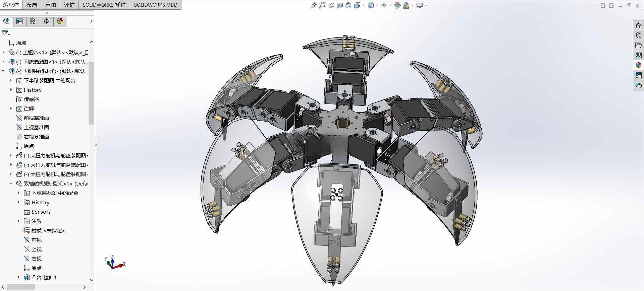Open the Edit Appearance tool
The image size is (644, 291).
(397, 5)
